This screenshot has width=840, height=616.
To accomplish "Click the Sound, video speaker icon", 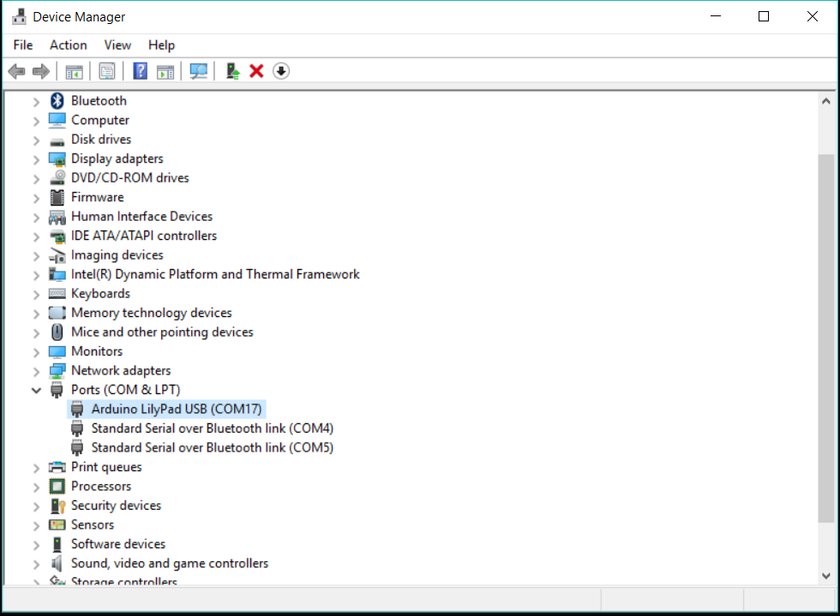I will tap(57, 564).
